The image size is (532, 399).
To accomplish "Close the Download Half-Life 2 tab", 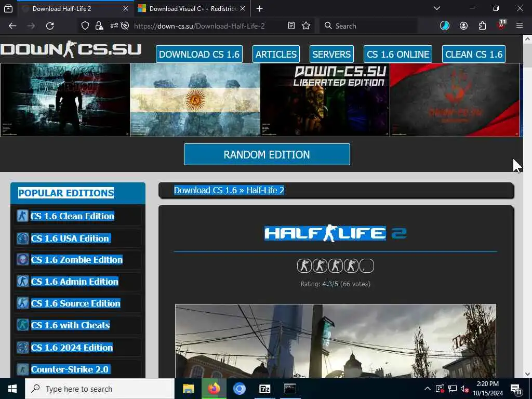I will pos(126,8).
